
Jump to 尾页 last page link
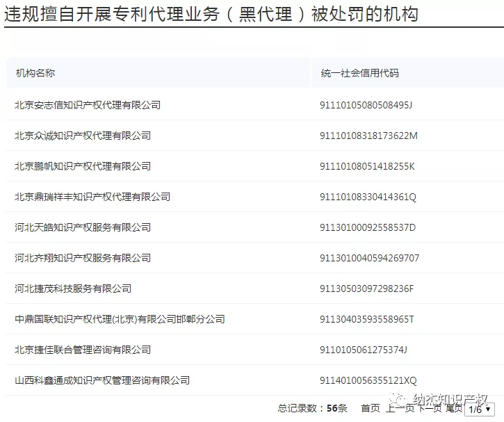click(x=454, y=408)
